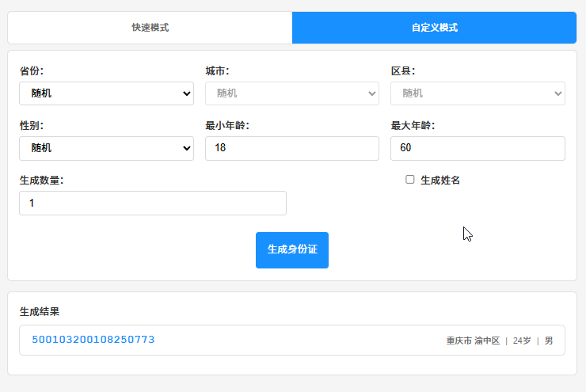Click the 省份 field label
This screenshot has width=586, height=392.
(x=32, y=71)
